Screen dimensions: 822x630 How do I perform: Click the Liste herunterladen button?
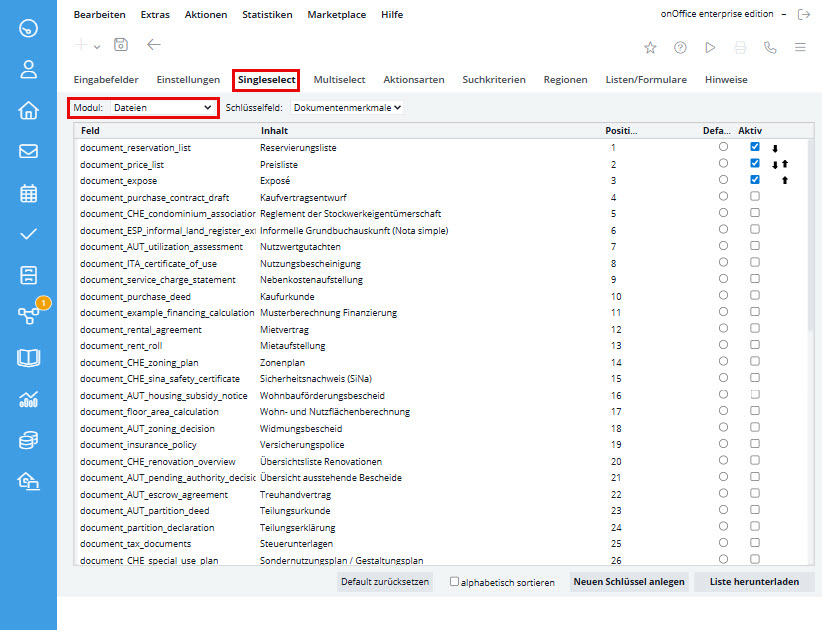coord(754,581)
